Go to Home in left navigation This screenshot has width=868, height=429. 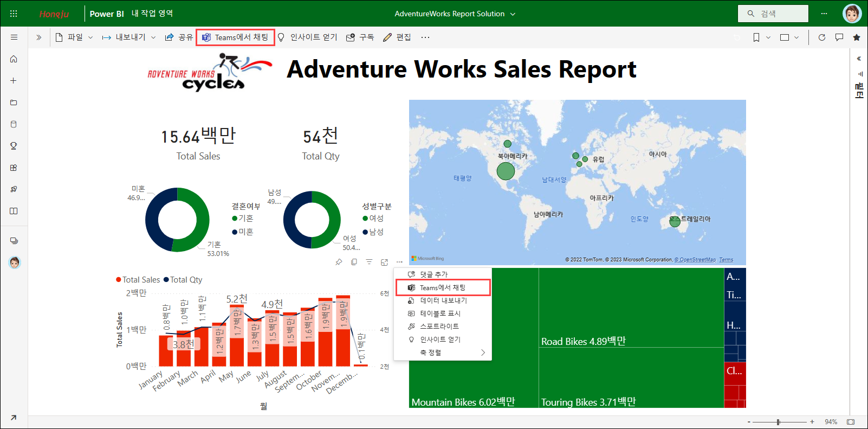click(14, 59)
